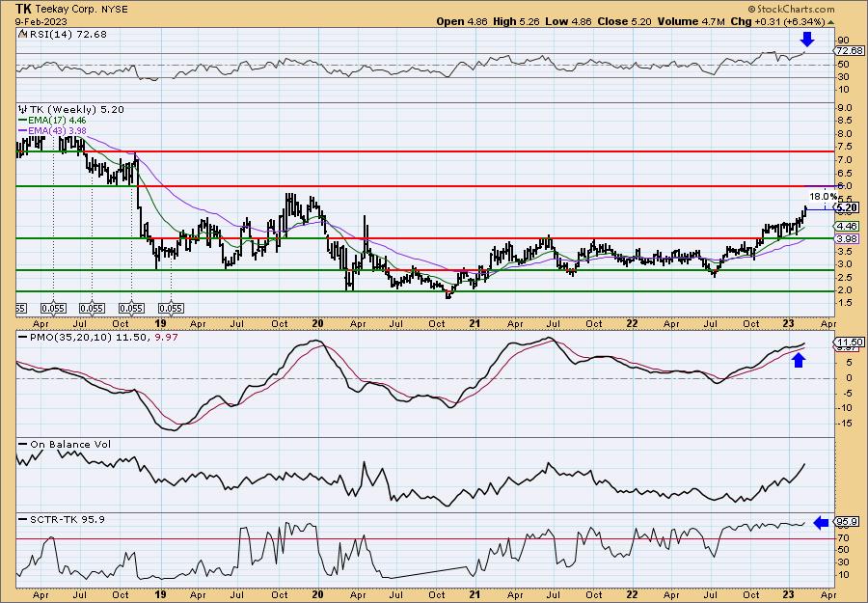This screenshot has height=603, width=868.
Task: Click the chart date 9-Feb-2023
Action: tap(41, 21)
